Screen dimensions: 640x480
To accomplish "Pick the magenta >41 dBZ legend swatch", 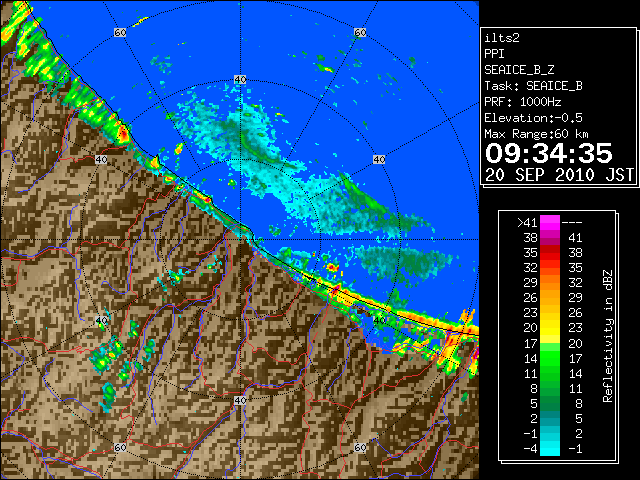I will pos(550,223).
